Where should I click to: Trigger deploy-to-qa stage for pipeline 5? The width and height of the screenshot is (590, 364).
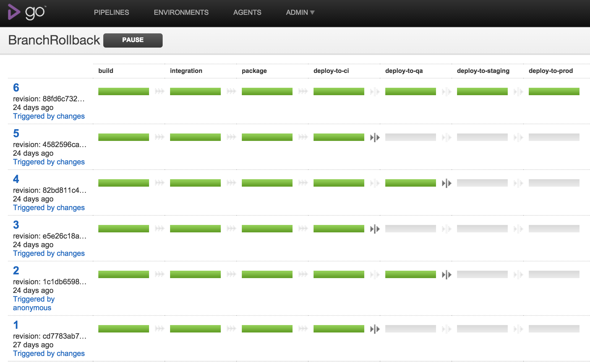(375, 138)
